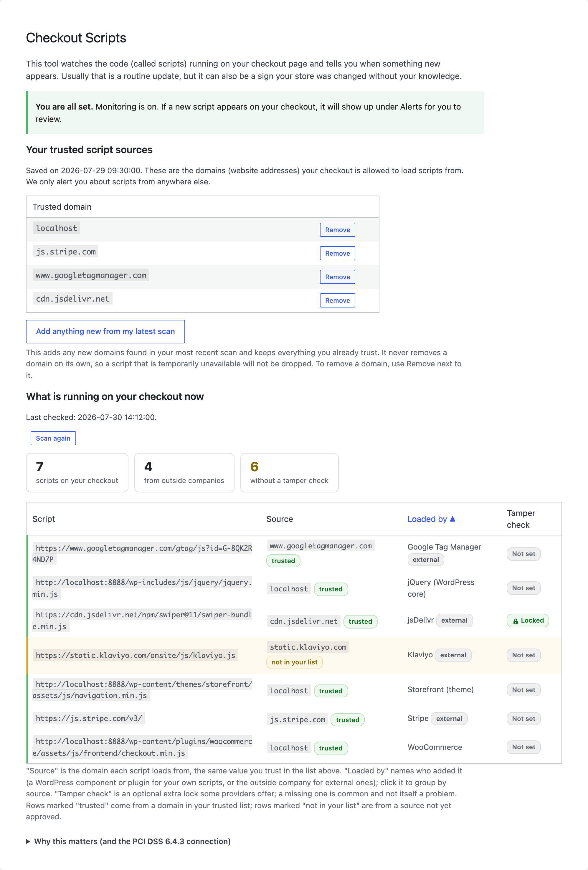
Task: Click Google Tag Manager external badge
Action: click(426, 560)
